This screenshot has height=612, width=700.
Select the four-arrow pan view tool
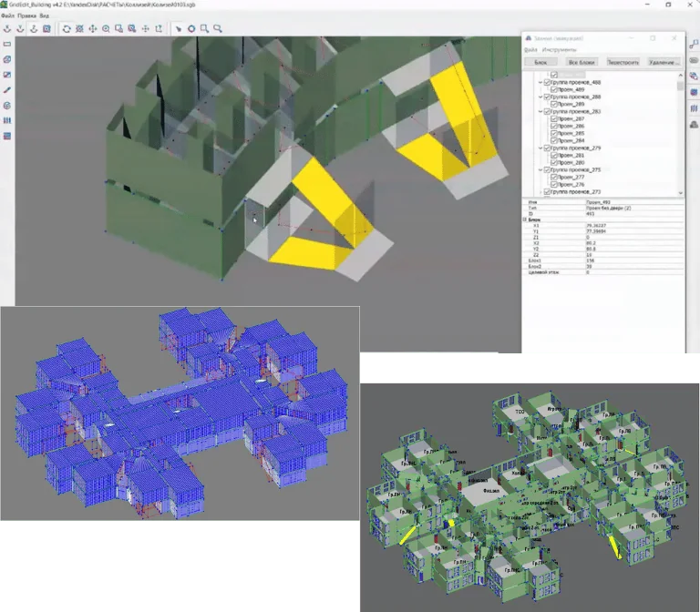pyautogui.click(x=92, y=28)
